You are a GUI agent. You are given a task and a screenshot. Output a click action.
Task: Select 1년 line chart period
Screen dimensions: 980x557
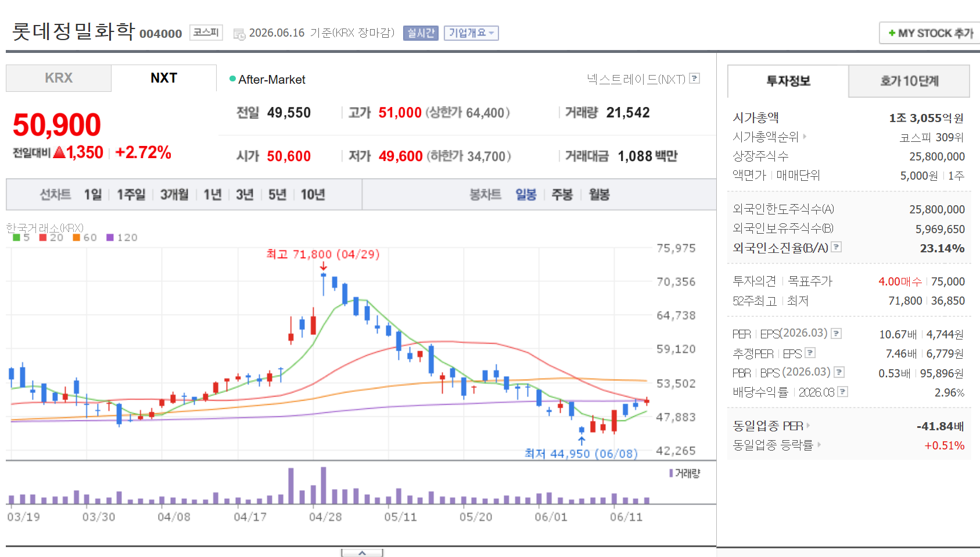click(213, 194)
